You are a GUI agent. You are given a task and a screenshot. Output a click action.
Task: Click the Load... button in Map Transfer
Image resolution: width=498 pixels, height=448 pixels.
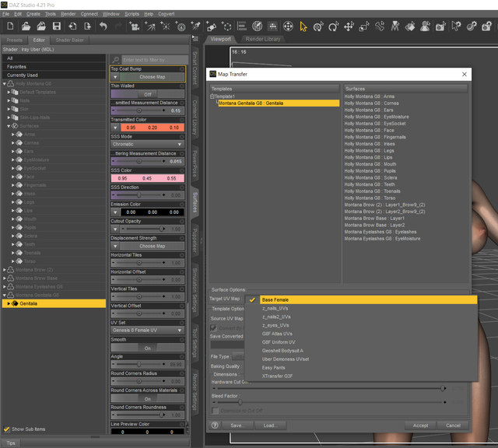click(270, 425)
